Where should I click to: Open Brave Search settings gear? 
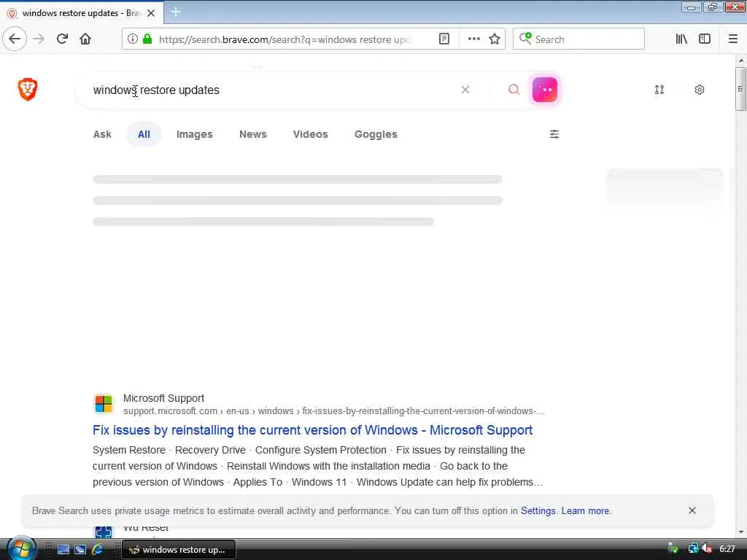click(x=700, y=90)
